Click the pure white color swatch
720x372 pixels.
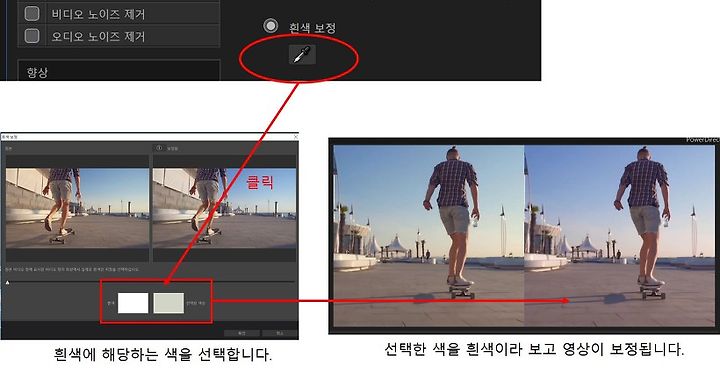(x=133, y=303)
